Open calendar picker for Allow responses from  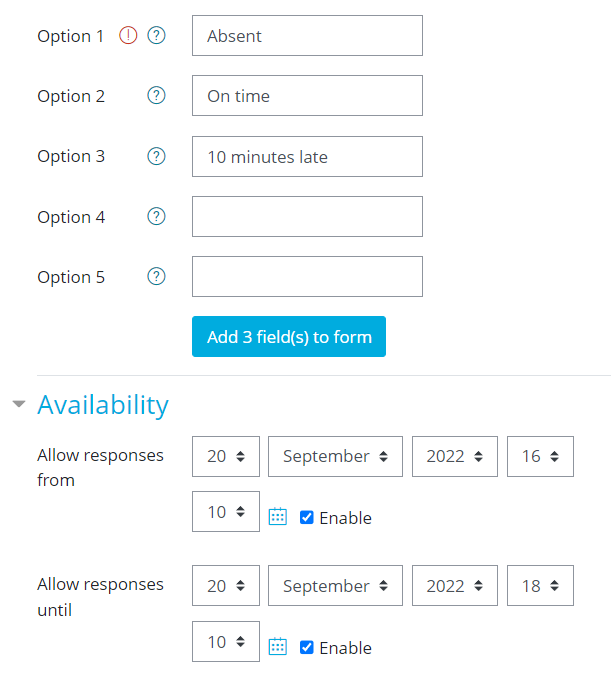(x=278, y=517)
